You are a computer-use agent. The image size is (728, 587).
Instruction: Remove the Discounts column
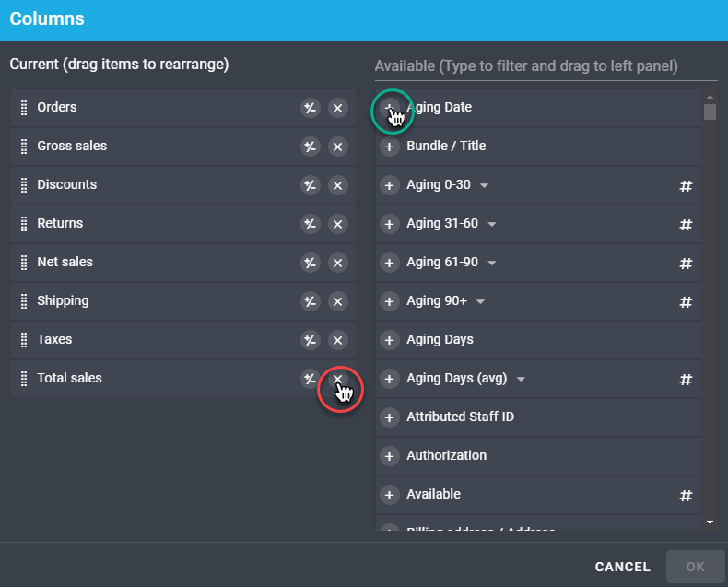338,185
